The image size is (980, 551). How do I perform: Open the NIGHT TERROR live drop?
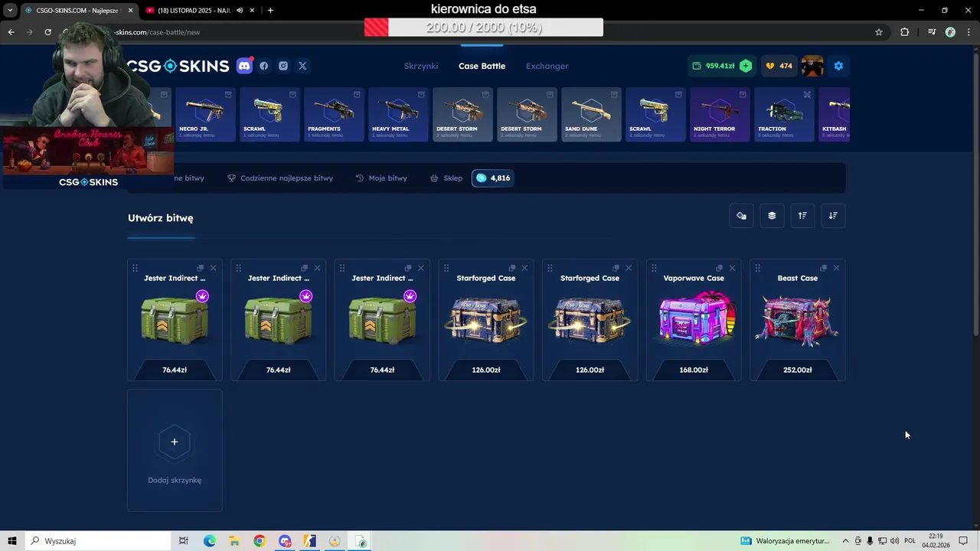[720, 114]
